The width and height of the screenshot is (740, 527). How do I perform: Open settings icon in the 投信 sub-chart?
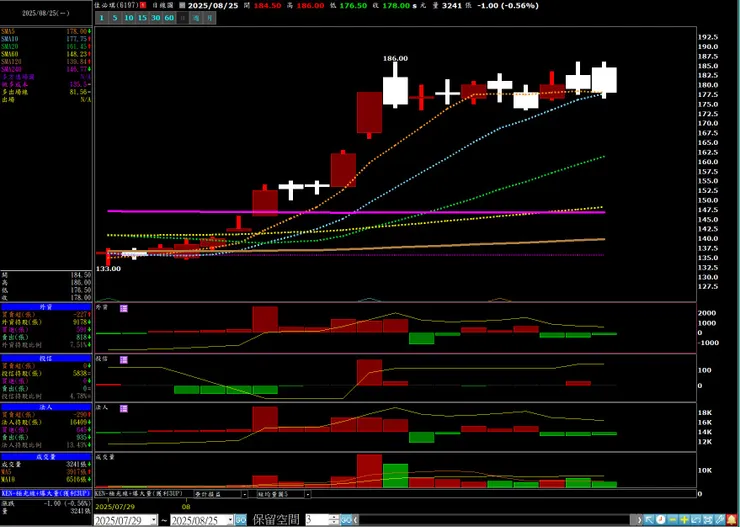coord(124,360)
